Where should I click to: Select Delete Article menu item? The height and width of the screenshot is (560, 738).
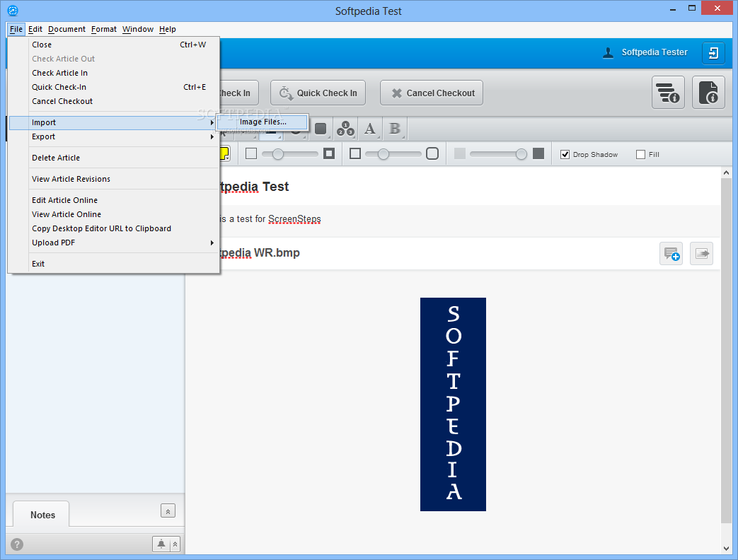click(x=115, y=158)
